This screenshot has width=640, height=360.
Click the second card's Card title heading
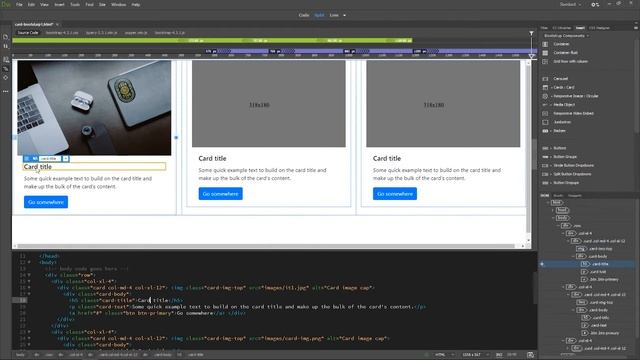click(x=212, y=158)
